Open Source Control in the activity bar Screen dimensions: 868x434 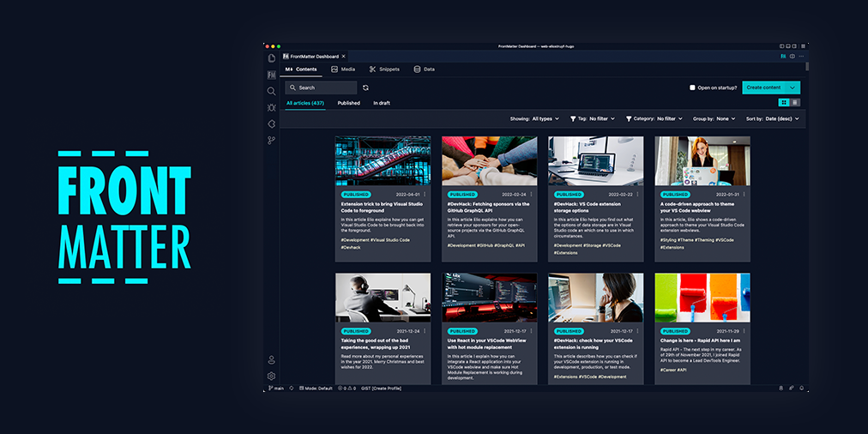(x=271, y=140)
